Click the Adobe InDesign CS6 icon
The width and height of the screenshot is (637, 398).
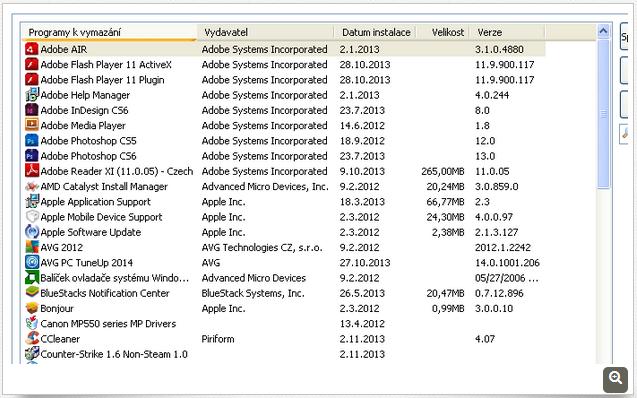pos(32,110)
